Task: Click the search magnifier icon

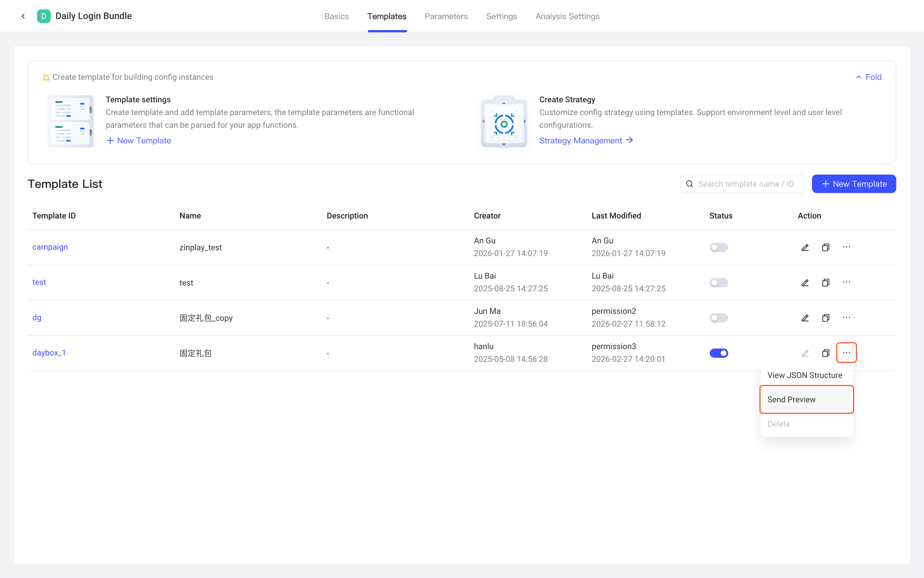Action: tap(690, 184)
